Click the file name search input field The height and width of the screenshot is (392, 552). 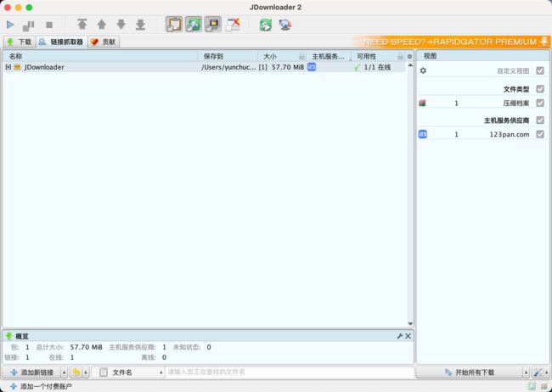point(289,372)
